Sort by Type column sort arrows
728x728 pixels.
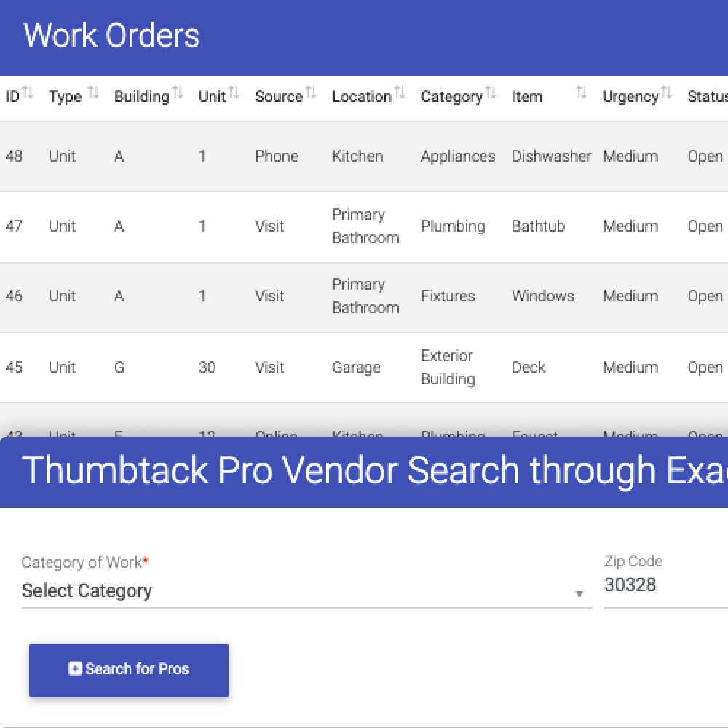[93, 92]
